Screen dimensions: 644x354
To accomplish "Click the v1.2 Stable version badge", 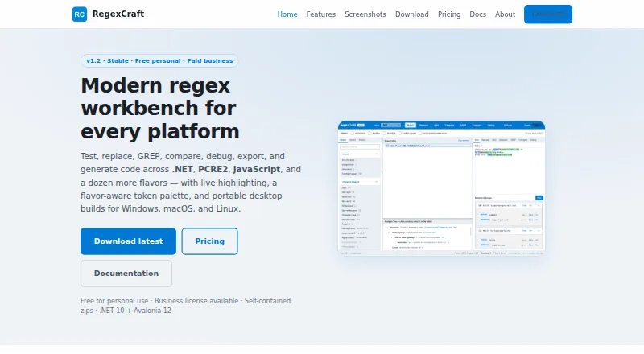I will click(159, 61).
